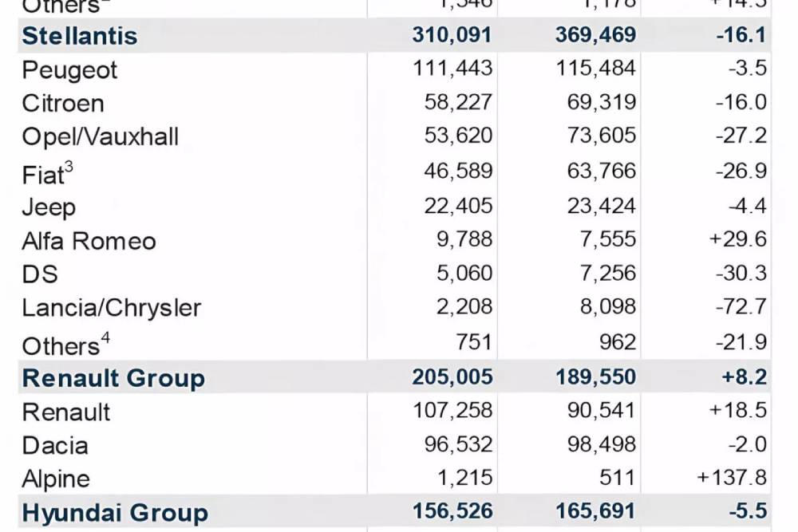Select the Jeep row label
This screenshot has width=798, height=532.
pos(49,207)
